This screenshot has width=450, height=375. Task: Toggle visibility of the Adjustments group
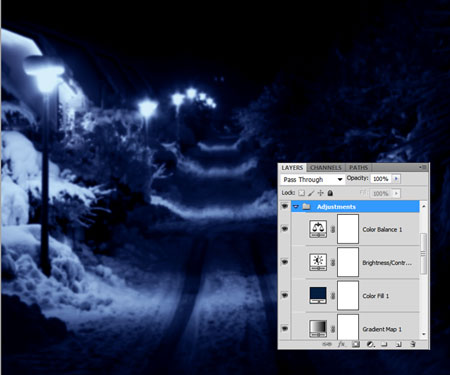[284, 207]
